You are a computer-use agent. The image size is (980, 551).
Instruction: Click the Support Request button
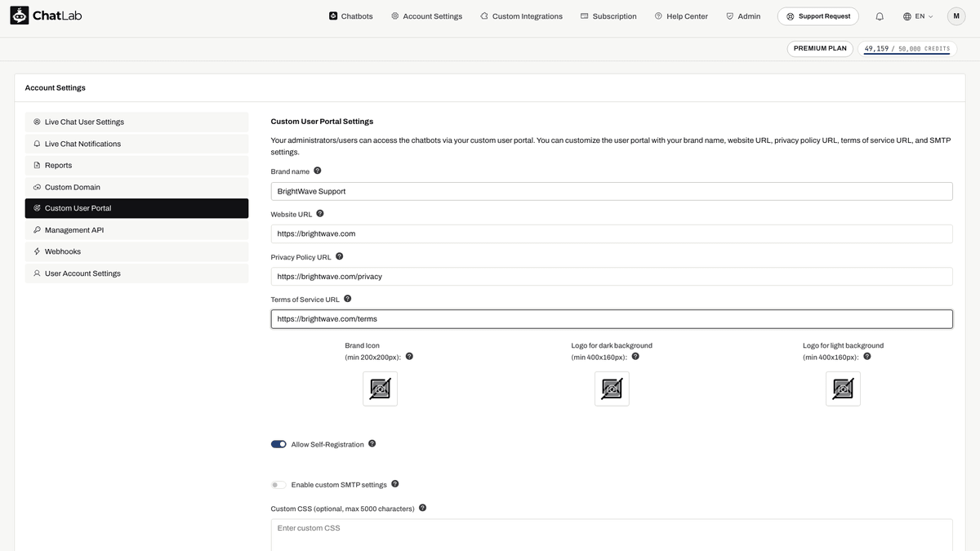817,16
